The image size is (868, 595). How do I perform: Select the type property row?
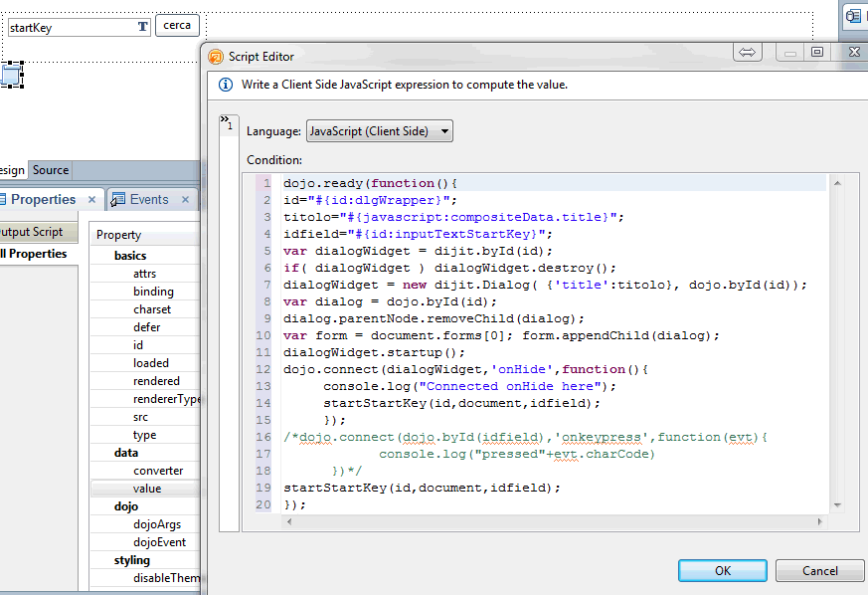pyautogui.click(x=145, y=435)
